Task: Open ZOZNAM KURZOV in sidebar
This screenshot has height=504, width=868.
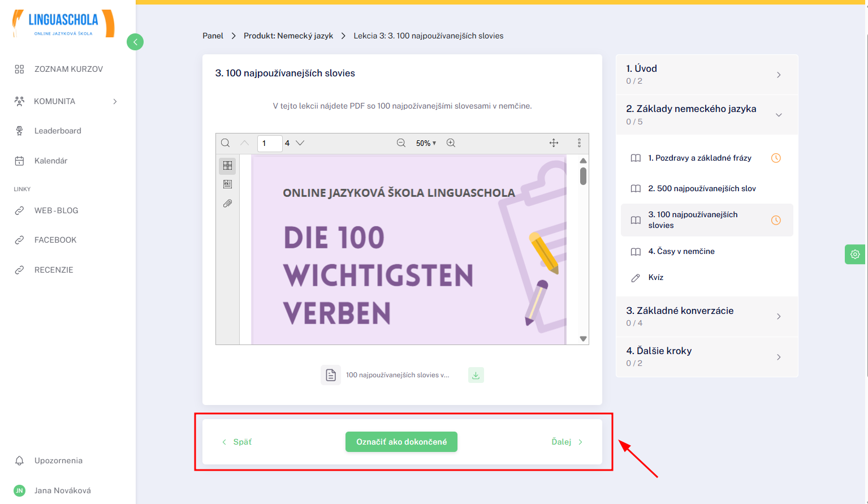Action: [x=68, y=69]
